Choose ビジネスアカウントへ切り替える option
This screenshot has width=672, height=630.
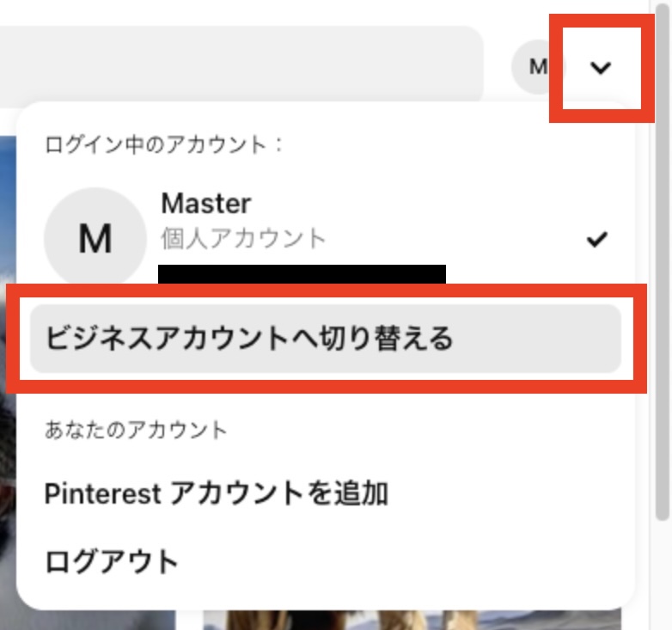[326, 339]
